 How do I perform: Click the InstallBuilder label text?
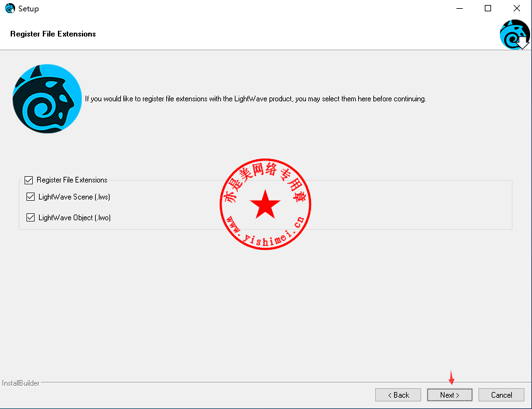tap(21, 383)
